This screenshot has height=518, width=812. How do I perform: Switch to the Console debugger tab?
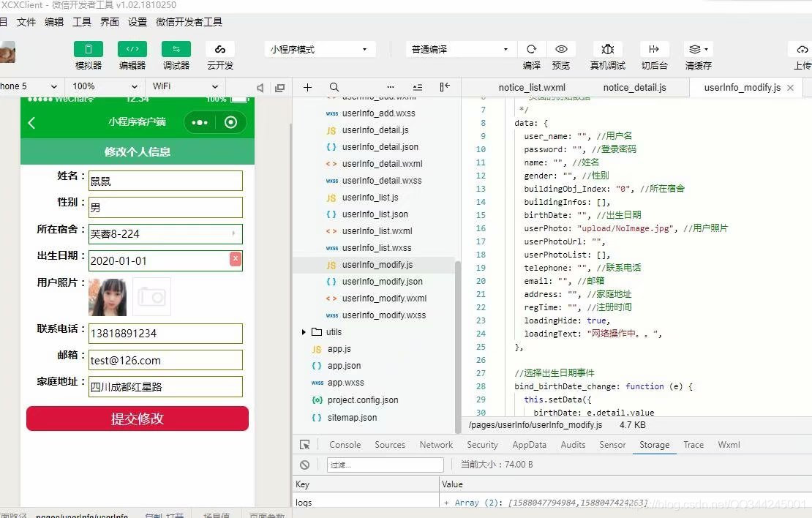(345, 445)
